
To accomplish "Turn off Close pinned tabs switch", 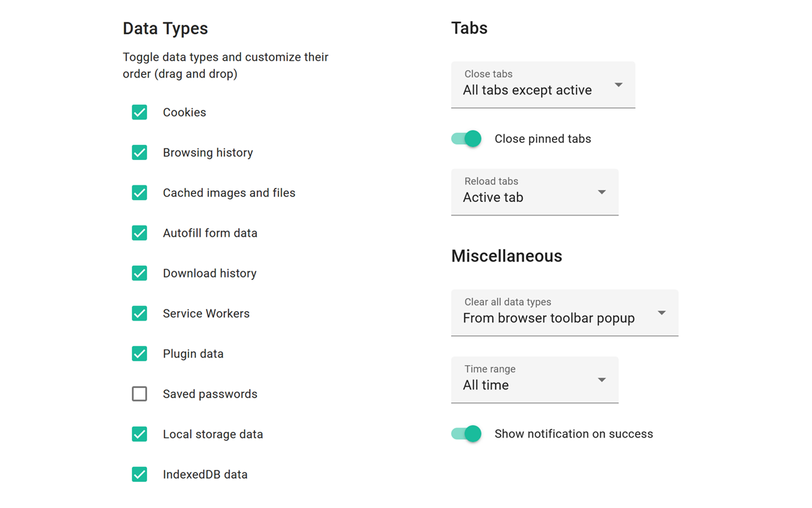I will (467, 139).
